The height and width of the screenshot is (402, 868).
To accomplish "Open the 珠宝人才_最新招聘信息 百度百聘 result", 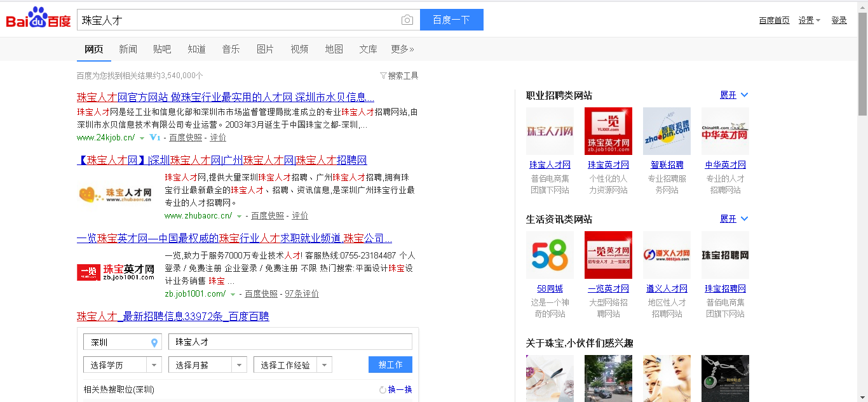I will click(x=173, y=316).
